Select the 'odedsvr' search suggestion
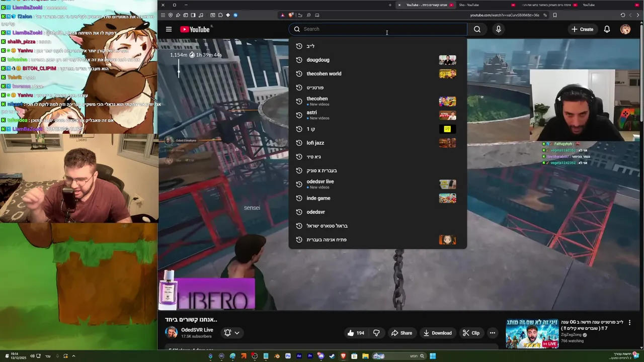644x362 pixels. point(378,212)
